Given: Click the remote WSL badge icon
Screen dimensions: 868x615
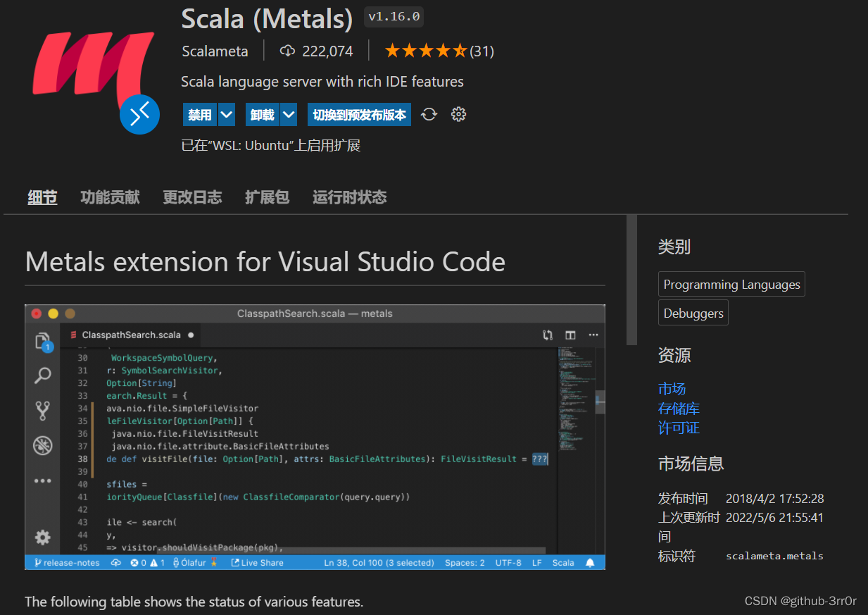Looking at the screenshot, I should pos(139,114).
